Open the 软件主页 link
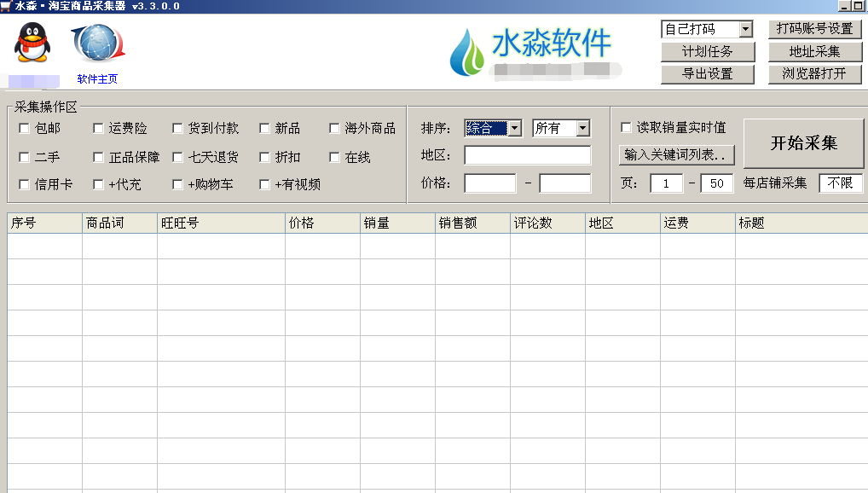This screenshot has width=868, height=493. (97, 79)
